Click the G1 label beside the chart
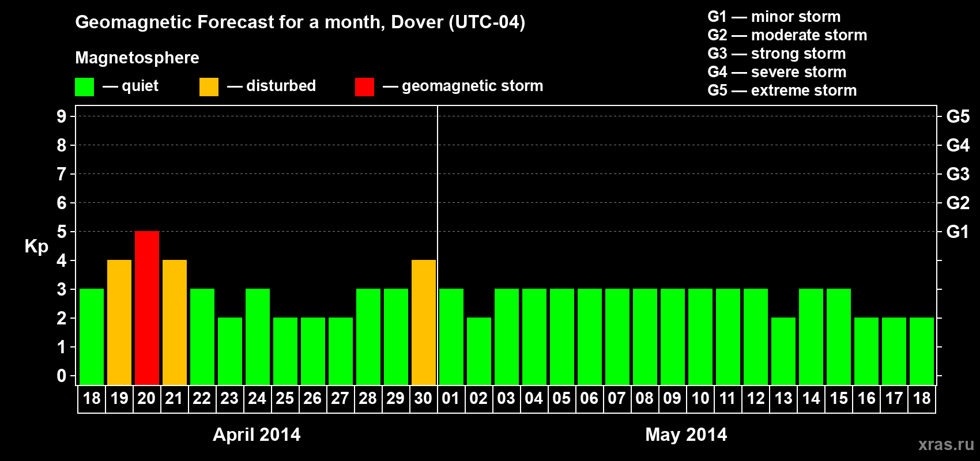The height and width of the screenshot is (461, 980). [x=958, y=232]
